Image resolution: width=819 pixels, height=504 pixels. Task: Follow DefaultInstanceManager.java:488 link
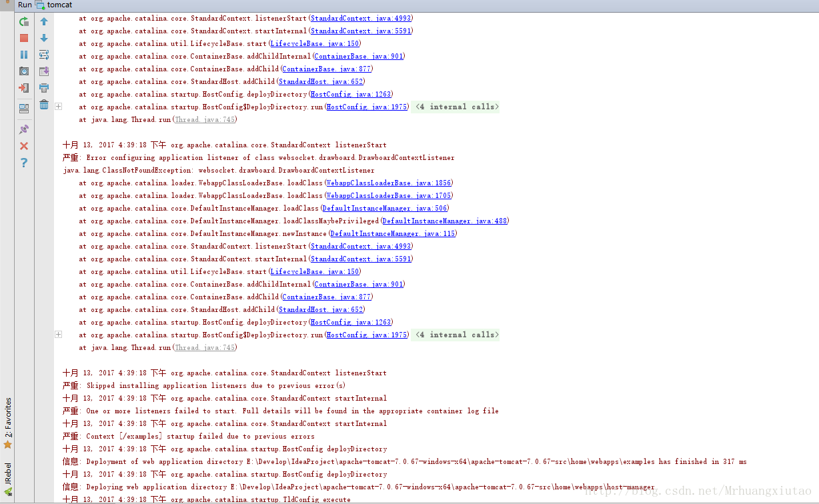coord(445,221)
